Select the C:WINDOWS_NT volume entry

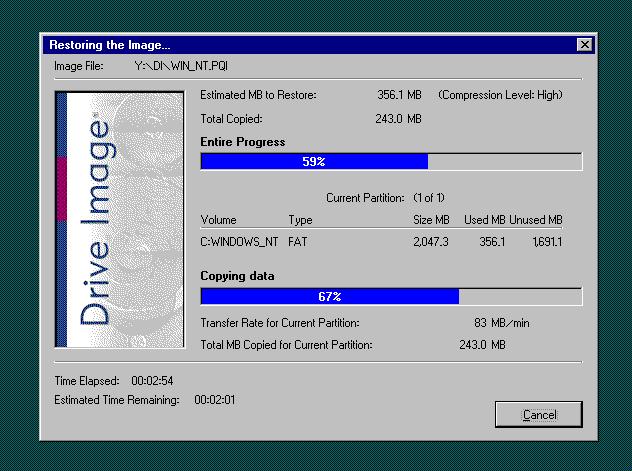pos(239,242)
